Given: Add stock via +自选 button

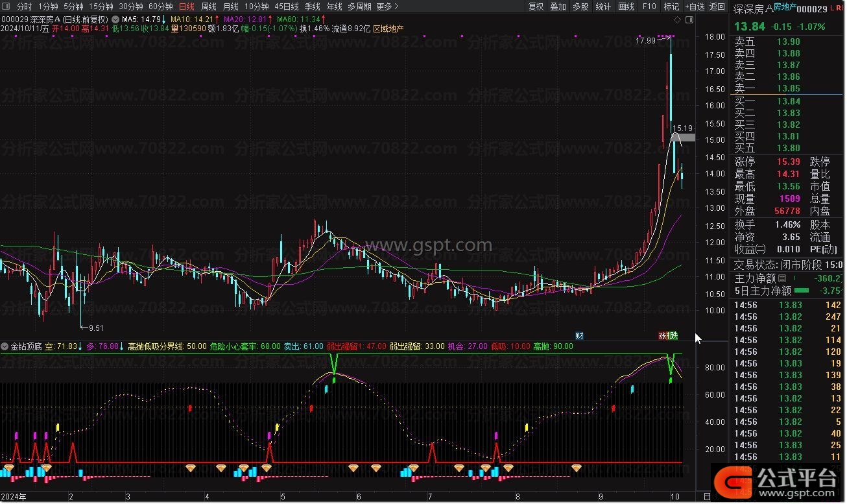Looking at the screenshot, I should [x=695, y=6].
